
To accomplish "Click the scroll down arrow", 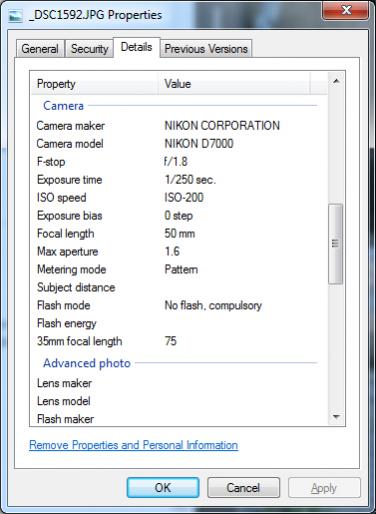I will pyautogui.click(x=336, y=417).
